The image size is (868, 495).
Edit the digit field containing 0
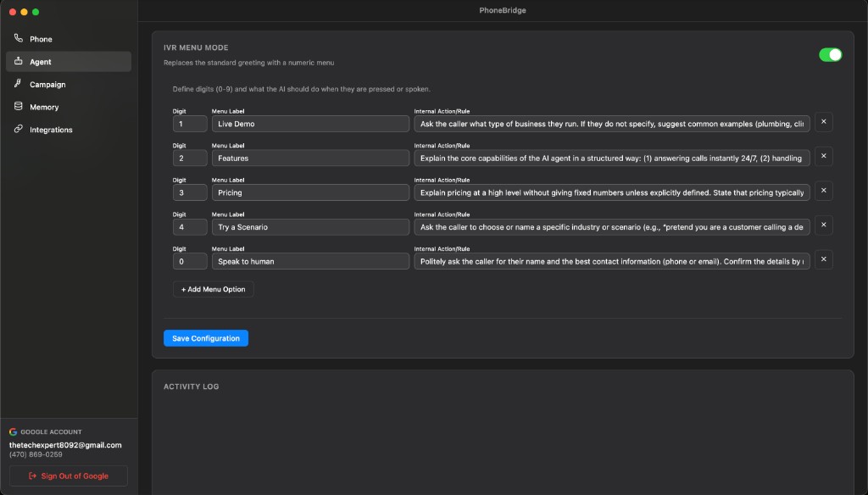click(x=190, y=261)
